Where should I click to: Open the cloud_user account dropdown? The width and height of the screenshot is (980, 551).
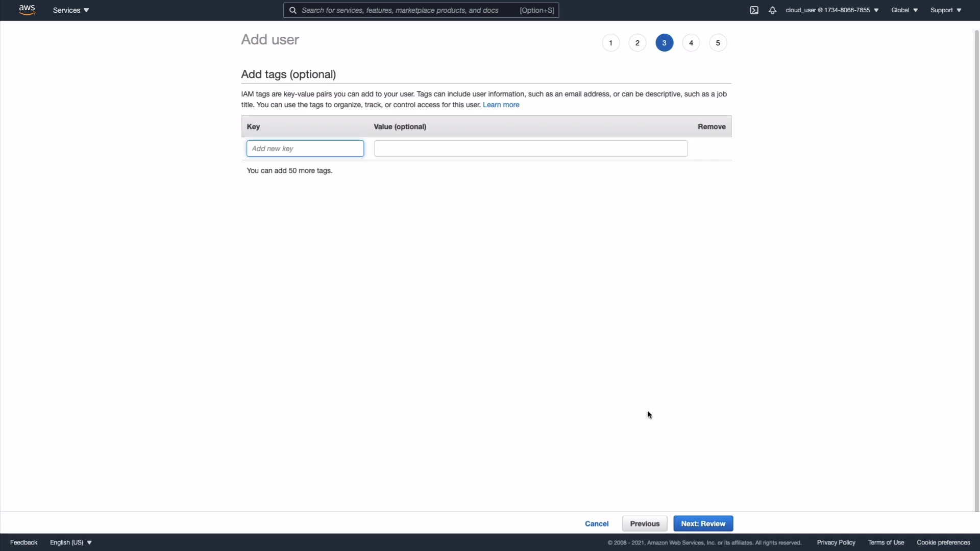[x=832, y=10]
